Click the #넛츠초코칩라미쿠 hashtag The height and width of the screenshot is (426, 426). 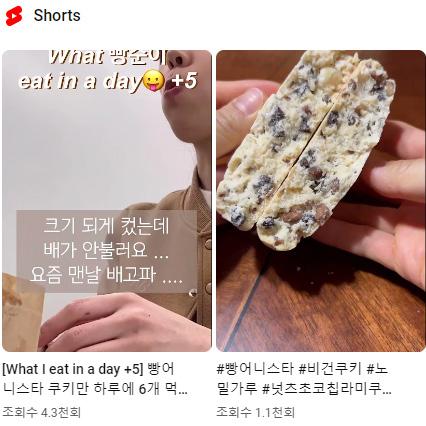327,389
